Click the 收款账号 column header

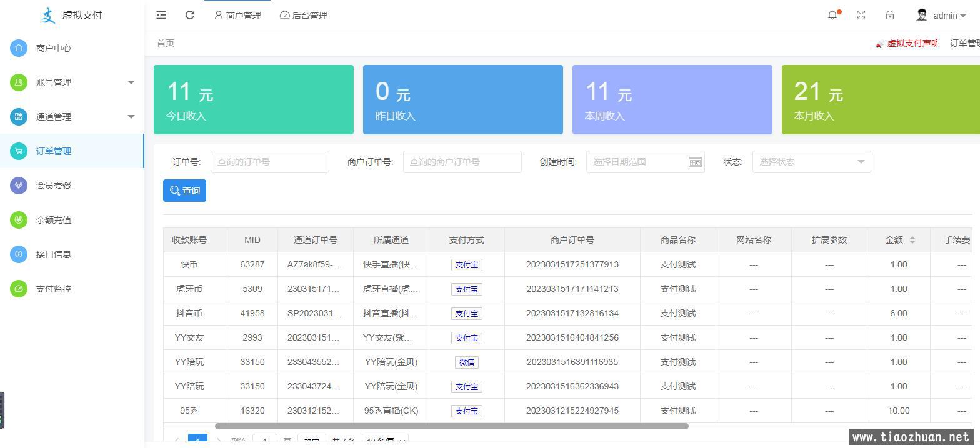(189, 240)
